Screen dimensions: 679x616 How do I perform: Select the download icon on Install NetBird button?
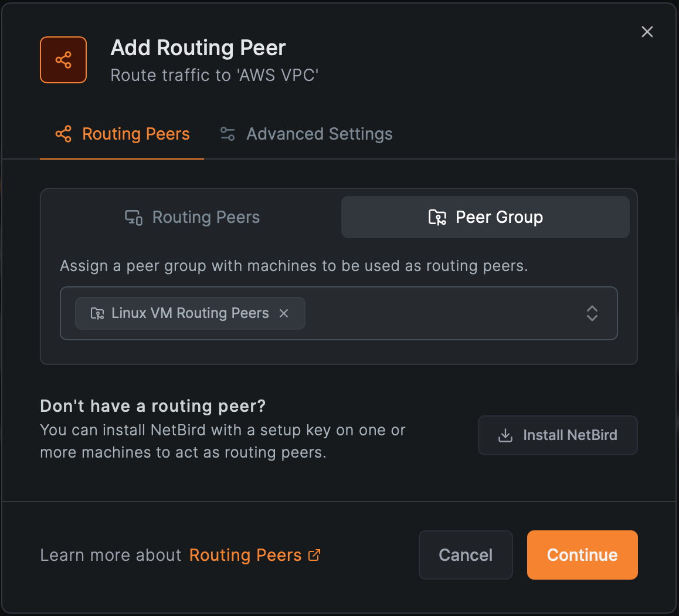click(505, 435)
